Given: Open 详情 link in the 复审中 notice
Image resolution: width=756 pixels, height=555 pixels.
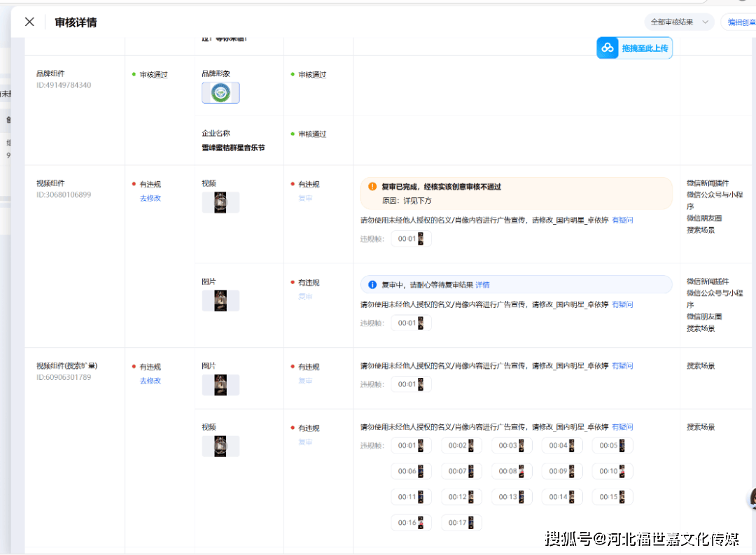Looking at the screenshot, I should tap(482, 285).
